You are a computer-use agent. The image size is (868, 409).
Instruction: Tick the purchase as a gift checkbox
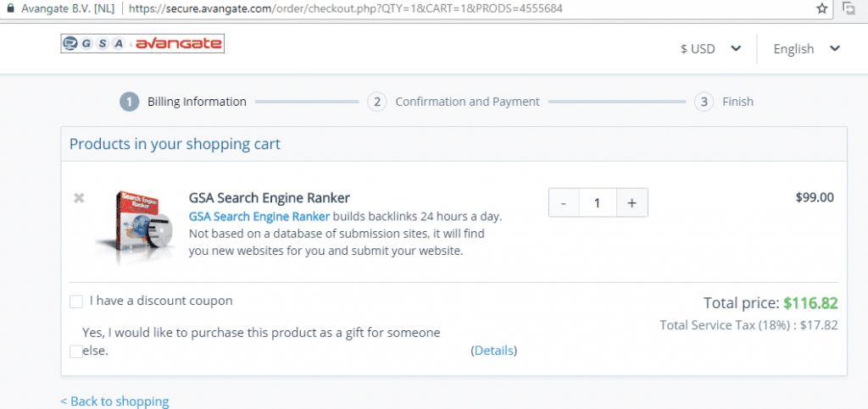[x=76, y=351]
